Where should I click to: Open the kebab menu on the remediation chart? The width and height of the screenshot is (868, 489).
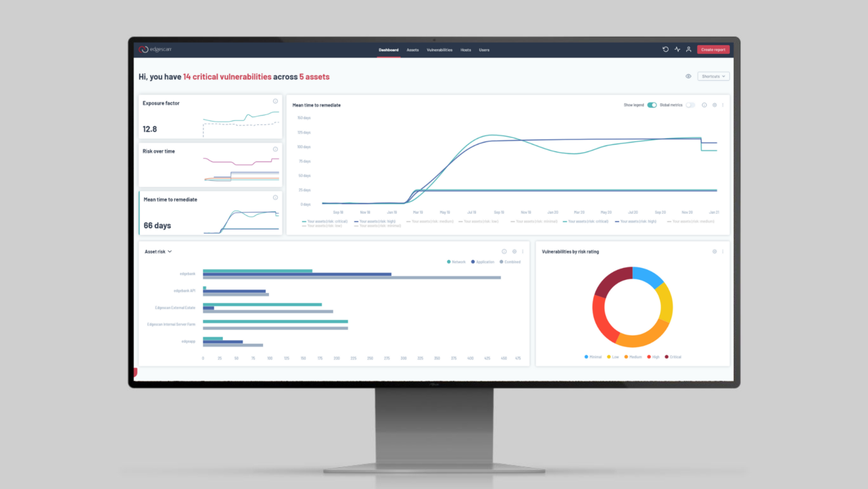tap(723, 105)
